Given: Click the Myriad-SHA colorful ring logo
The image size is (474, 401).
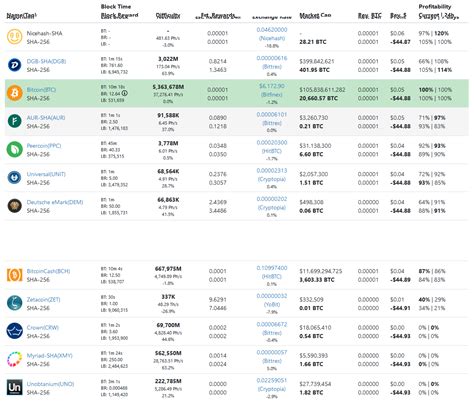Looking at the screenshot, I should 15,359.
